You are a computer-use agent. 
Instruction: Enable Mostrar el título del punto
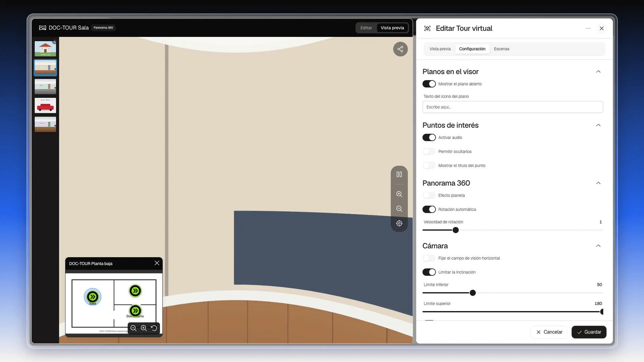point(429,166)
